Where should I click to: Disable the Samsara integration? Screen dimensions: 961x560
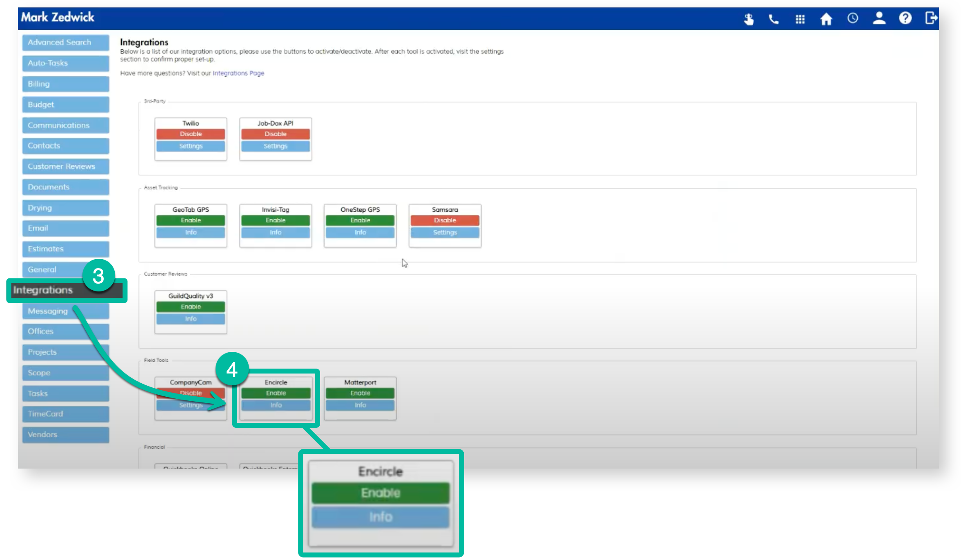pyautogui.click(x=445, y=220)
